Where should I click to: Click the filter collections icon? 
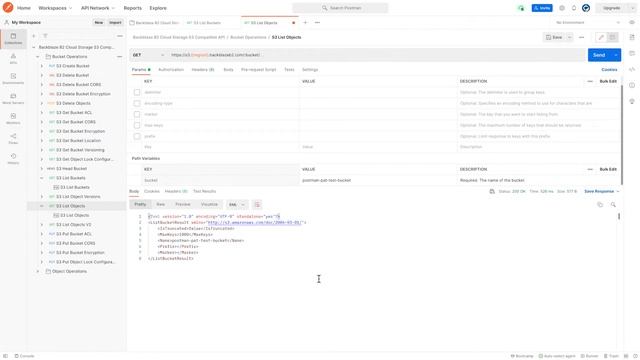coord(45,36)
